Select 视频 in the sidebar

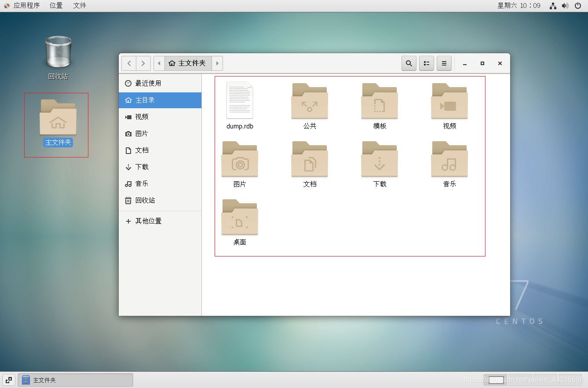160,117
